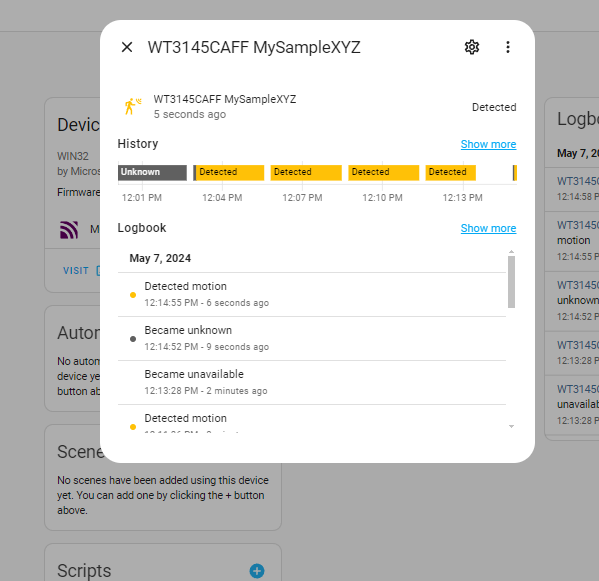The height and width of the screenshot is (581, 599).
Task: Open the three-dot overflow menu
Action: pos(508,47)
